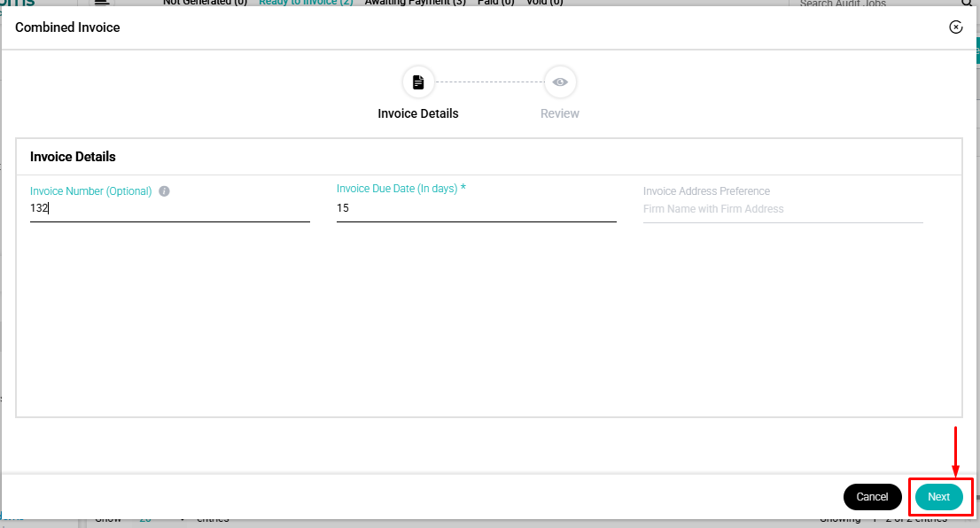This screenshot has width=980, height=528.
Task: Click the Cancel button
Action: [872, 497]
